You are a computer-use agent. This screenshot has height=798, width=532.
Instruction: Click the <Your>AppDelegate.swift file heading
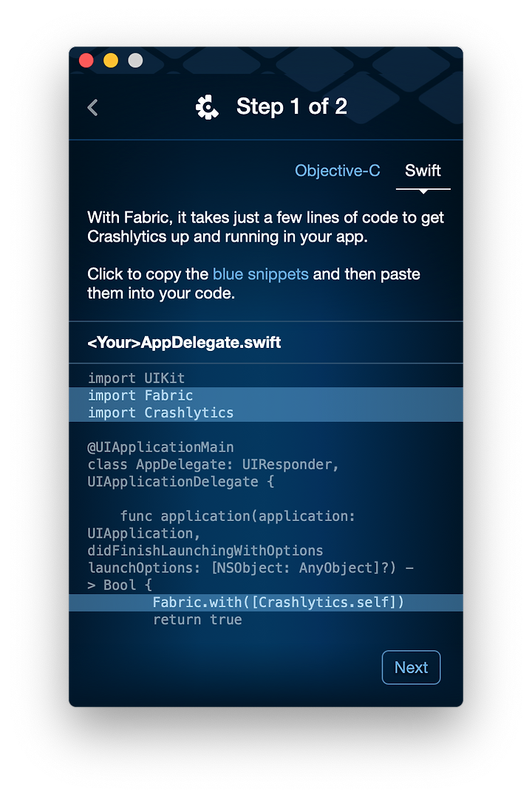184,343
